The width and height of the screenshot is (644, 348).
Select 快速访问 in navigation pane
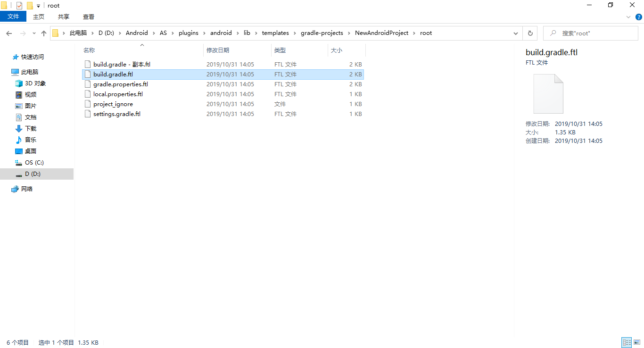(32, 57)
